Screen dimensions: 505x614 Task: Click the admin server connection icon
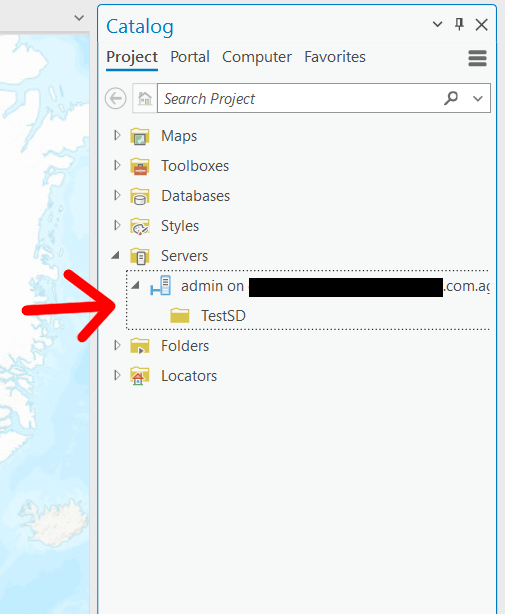161,286
